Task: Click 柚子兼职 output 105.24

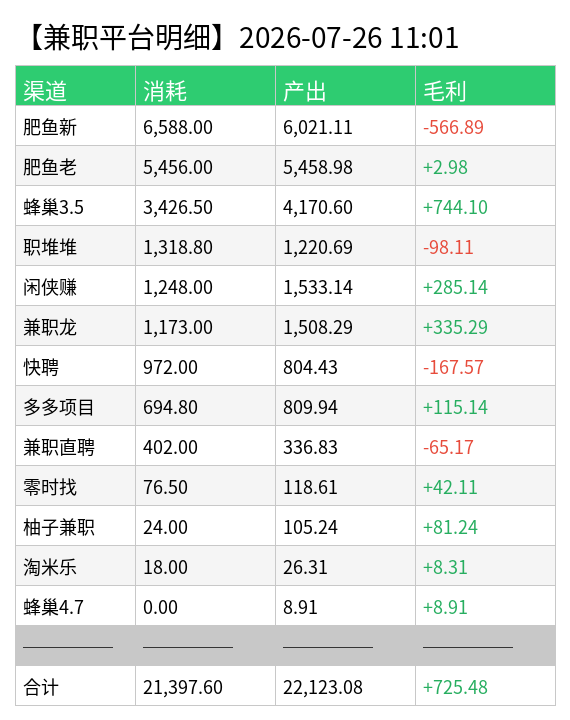Action: 310,527
